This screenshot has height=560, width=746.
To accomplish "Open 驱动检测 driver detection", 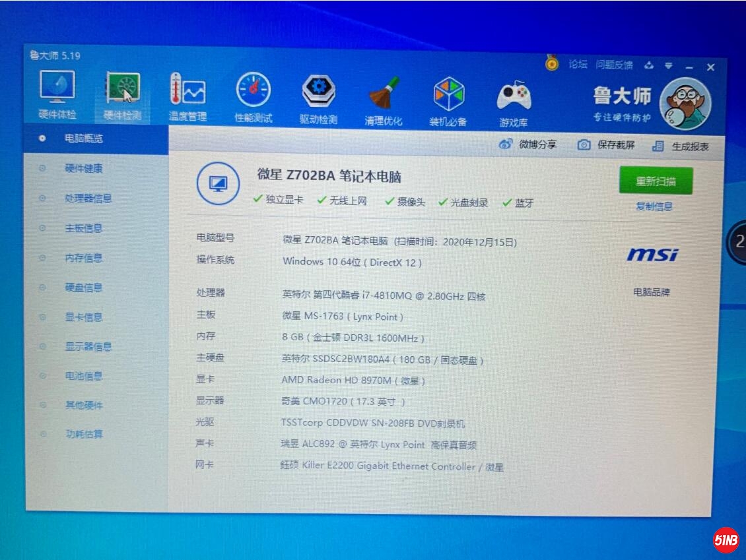I will coord(318,100).
